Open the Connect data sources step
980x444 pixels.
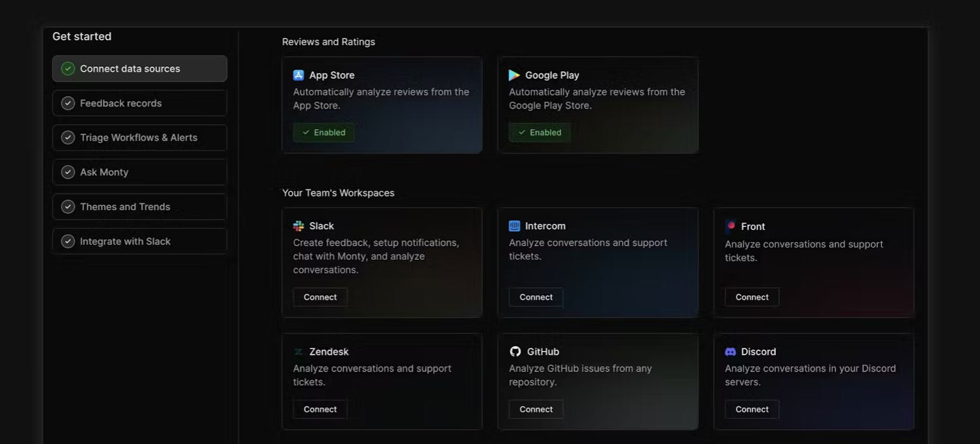click(x=140, y=69)
